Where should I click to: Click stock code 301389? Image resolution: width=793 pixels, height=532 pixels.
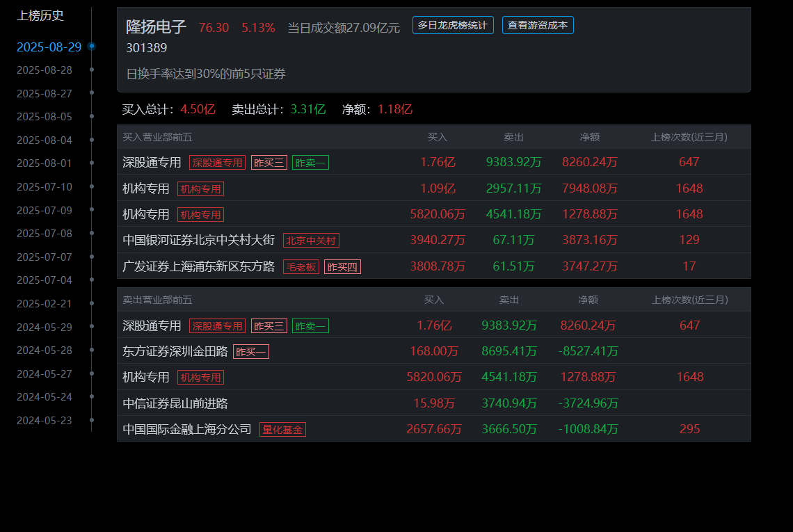coord(146,48)
